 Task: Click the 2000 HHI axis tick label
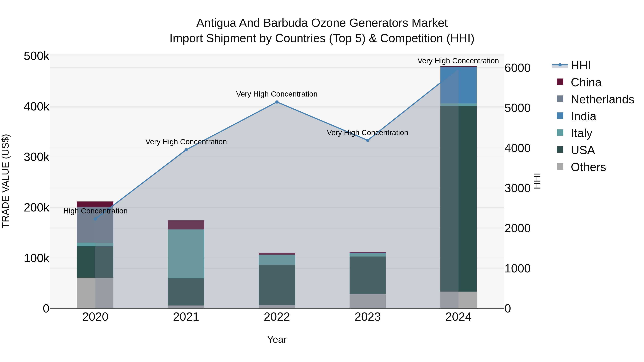(x=518, y=228)
